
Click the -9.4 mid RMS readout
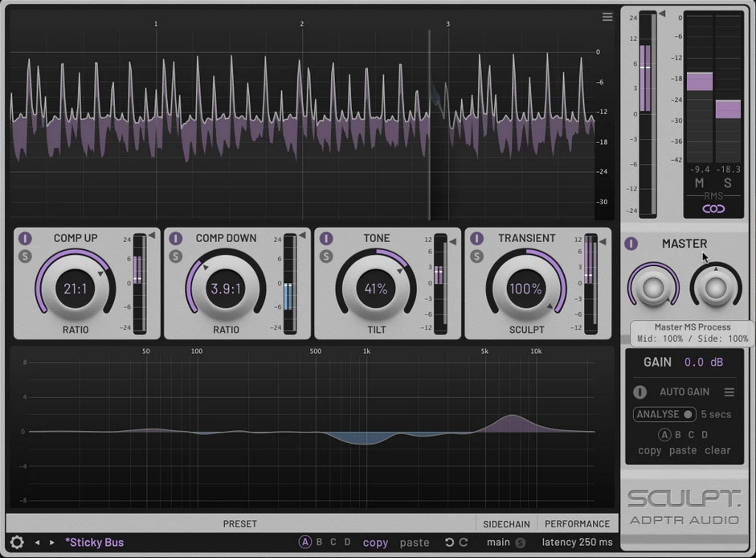click(x=700, y=170)
